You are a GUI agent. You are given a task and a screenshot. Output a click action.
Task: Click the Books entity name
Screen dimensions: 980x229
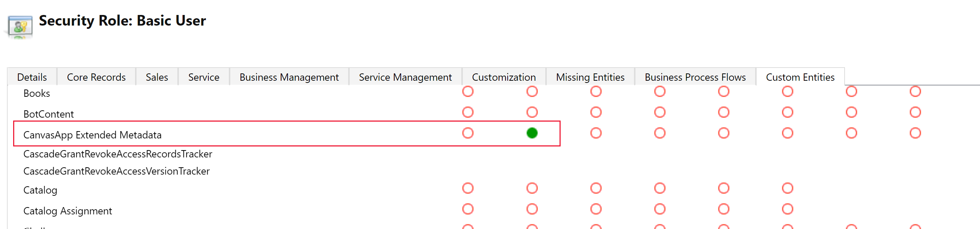(36, 93)
